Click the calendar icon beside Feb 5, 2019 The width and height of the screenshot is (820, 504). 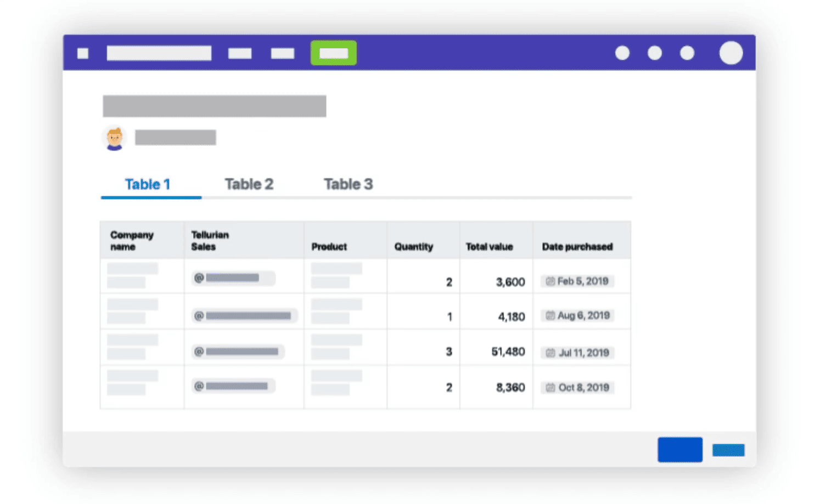click(x=550, y=281)
